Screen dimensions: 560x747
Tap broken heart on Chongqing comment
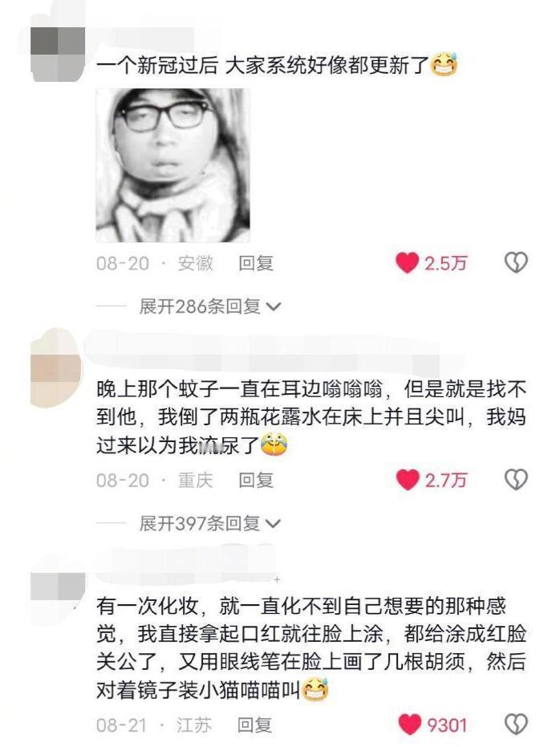click(x=516, y=479)
